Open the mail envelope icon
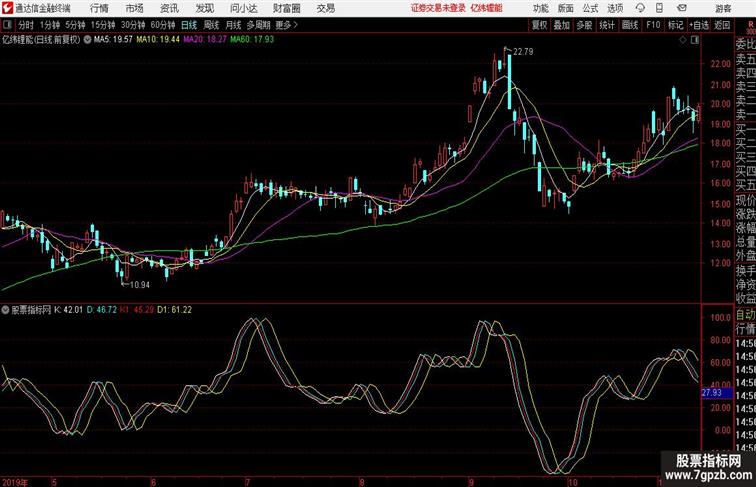The image size is (756, 487). tap(682, 8)
